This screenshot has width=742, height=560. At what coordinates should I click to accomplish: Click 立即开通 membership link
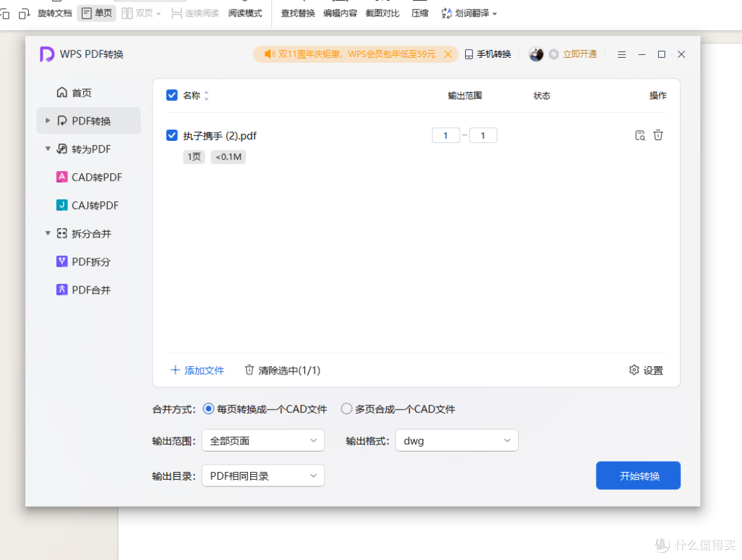(x=580, y=54)
